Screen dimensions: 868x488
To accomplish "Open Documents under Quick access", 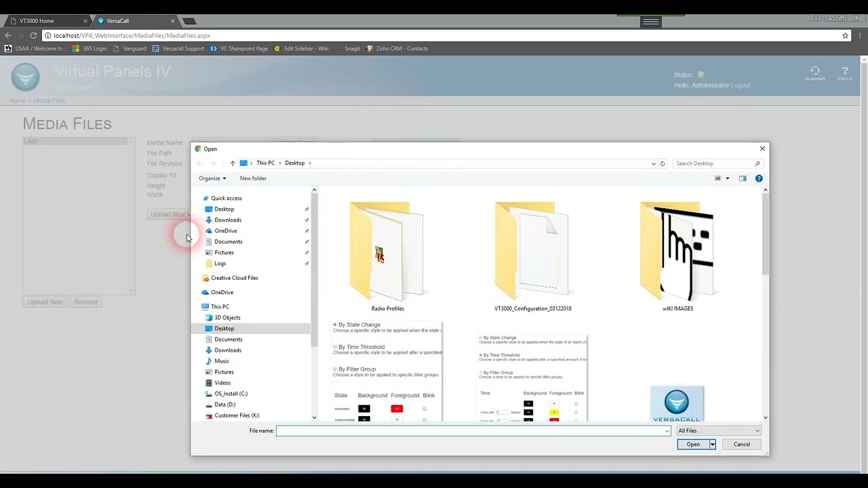I will coord(228,241).
